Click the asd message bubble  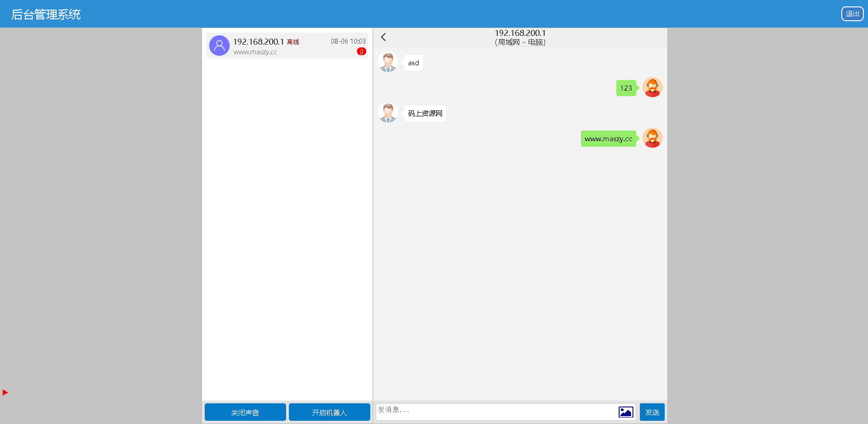[414, 63]
